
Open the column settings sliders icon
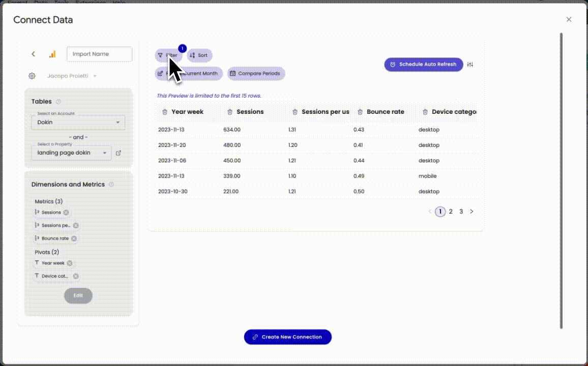coord(470,65)
